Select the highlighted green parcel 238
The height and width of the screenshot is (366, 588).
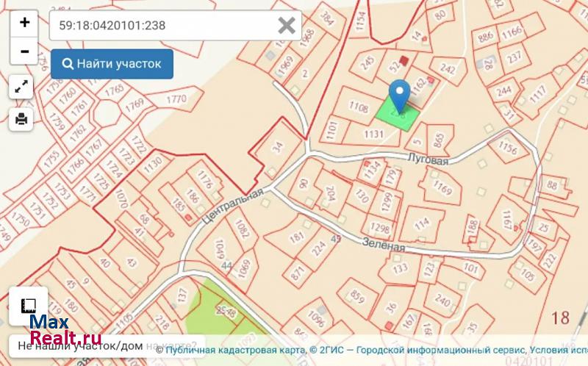click(x=398, y=115)
